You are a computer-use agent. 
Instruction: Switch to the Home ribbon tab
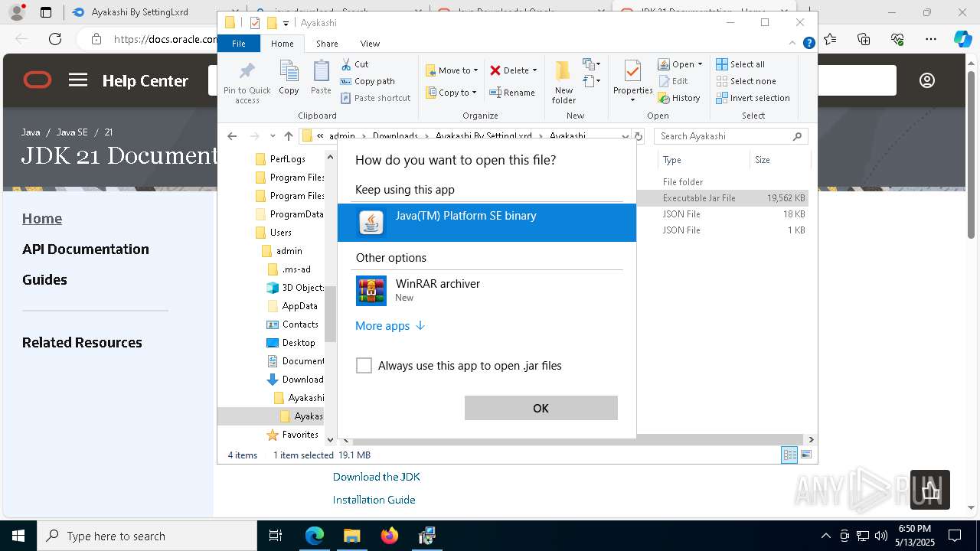(282, 44)
